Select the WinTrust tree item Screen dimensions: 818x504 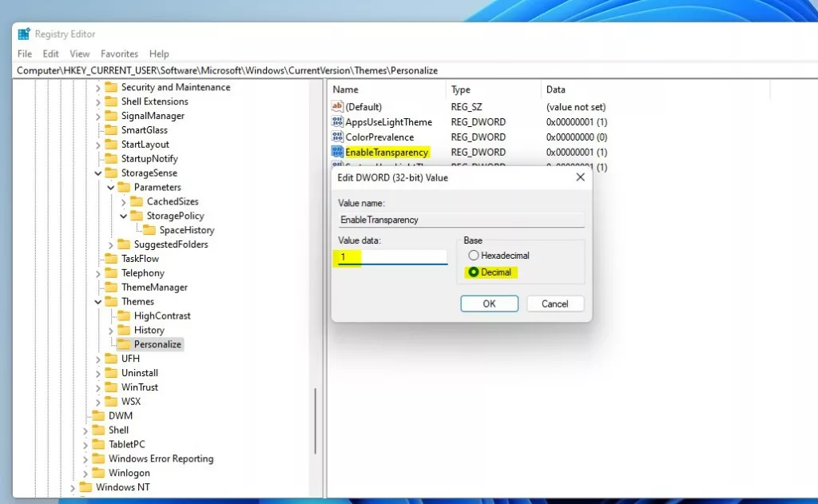(x=140, y=387)
